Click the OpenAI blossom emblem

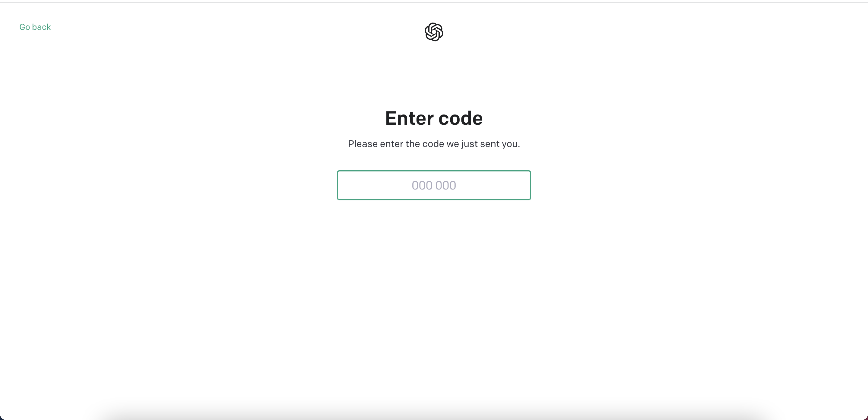[434, 32]
